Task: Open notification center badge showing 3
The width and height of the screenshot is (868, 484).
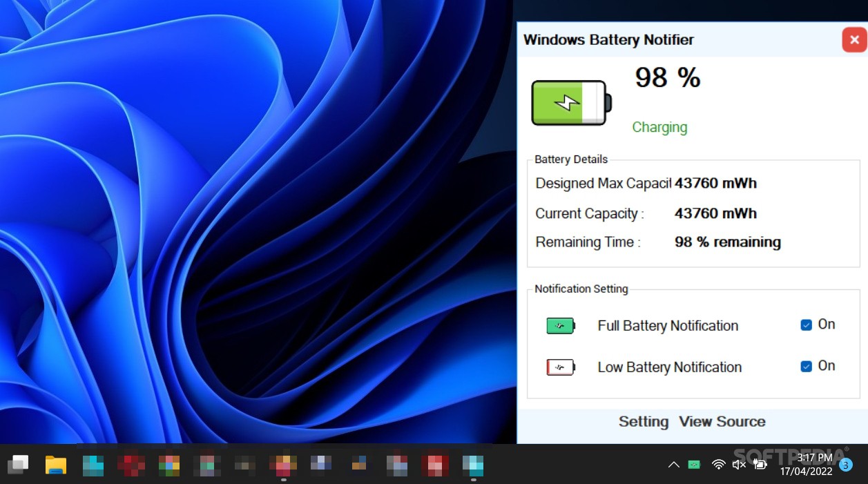Action: tap(845, 465)
